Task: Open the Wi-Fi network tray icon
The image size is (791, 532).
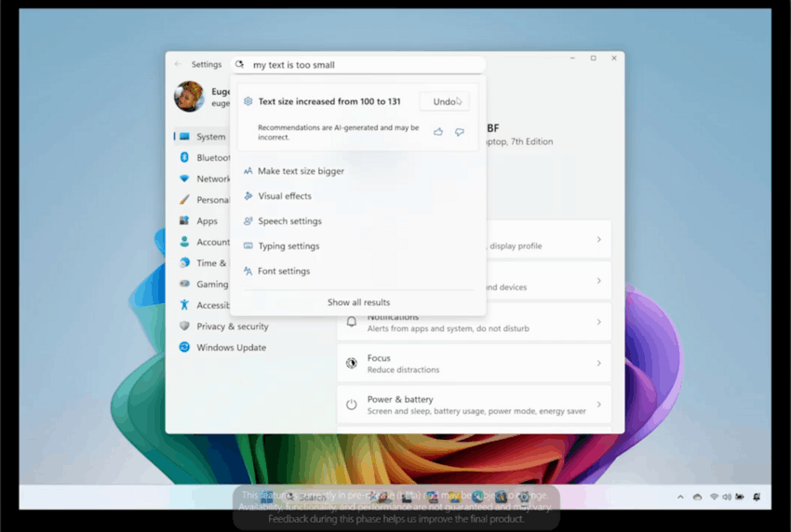Action: [x=714, y=497]
